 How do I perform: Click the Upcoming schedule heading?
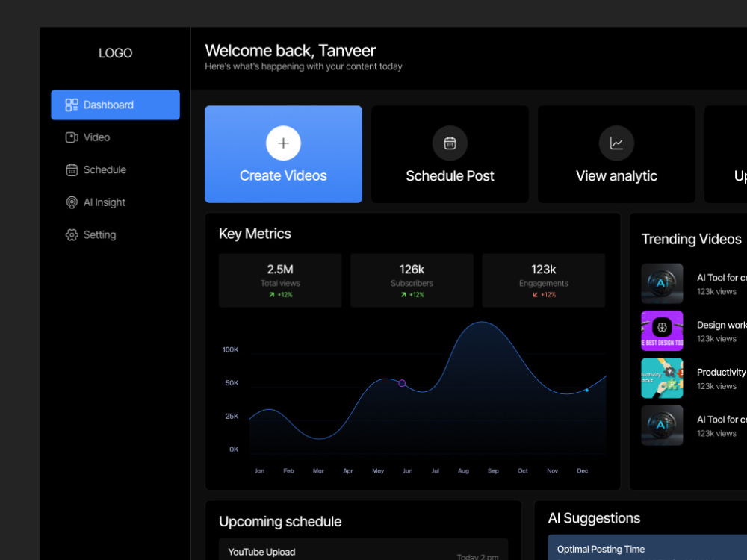(x=280, y=521)
